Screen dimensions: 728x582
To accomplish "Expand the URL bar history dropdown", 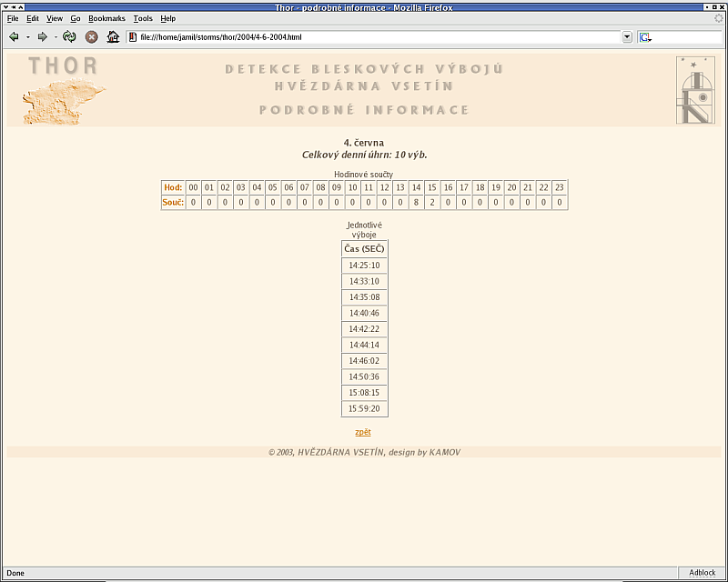I will pos(627,37).
